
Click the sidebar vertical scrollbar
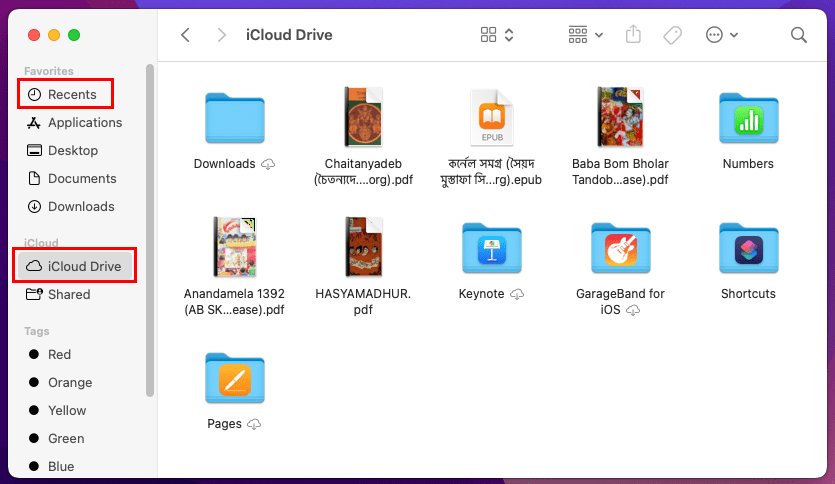[150, 230]
